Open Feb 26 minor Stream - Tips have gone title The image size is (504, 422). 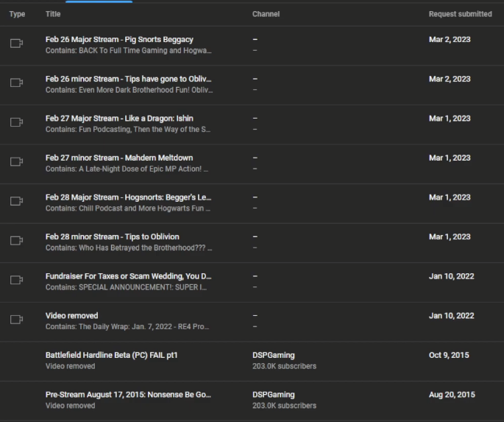pos(128,79)
